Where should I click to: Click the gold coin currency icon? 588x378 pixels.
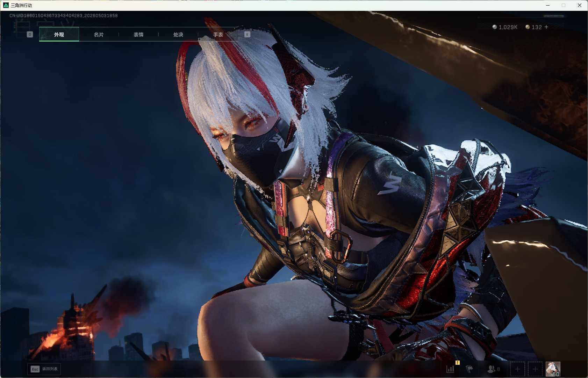528,27
